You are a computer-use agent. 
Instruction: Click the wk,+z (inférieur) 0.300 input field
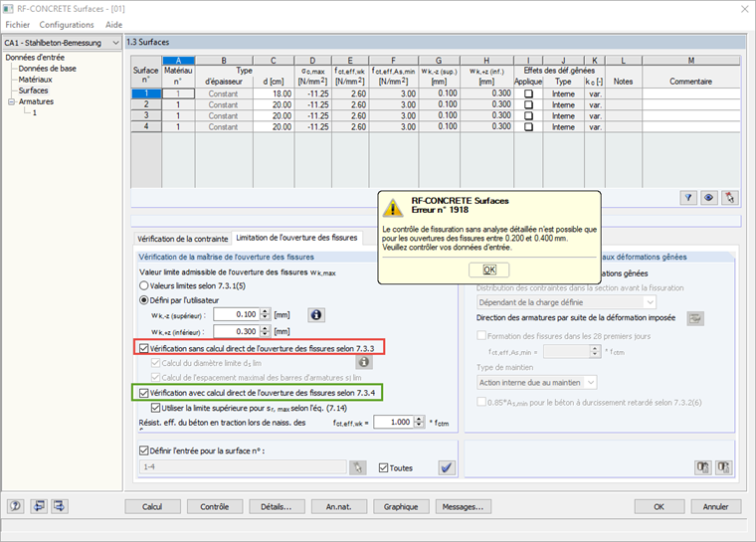237,331
